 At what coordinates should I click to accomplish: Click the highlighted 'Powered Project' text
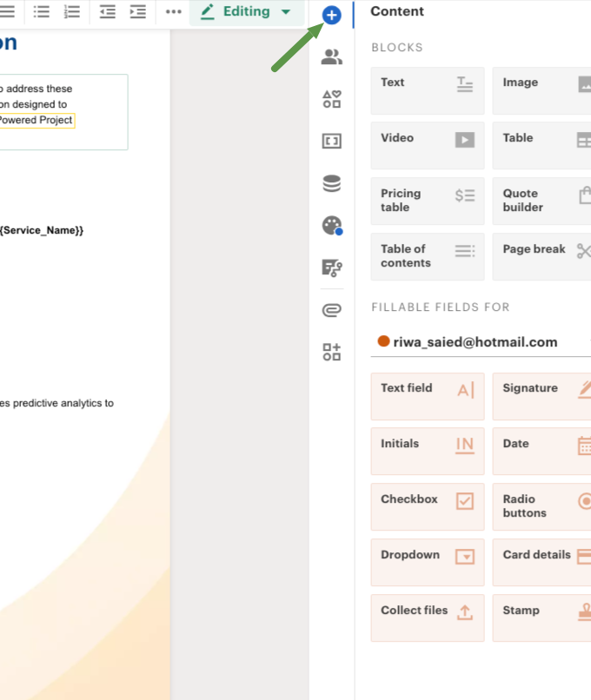pos(37,120)
